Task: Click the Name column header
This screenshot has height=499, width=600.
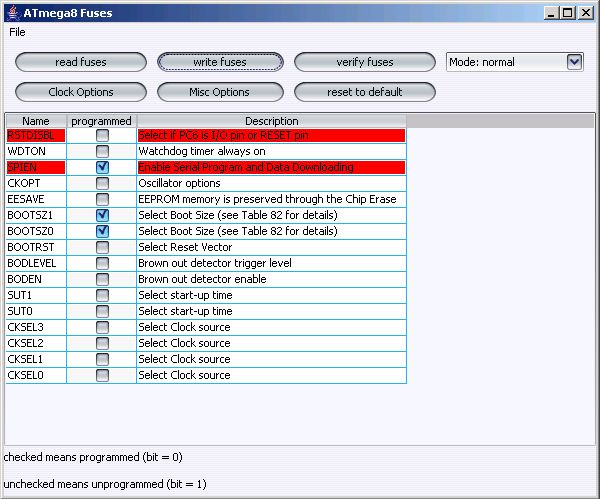Action: coord(36,121)
